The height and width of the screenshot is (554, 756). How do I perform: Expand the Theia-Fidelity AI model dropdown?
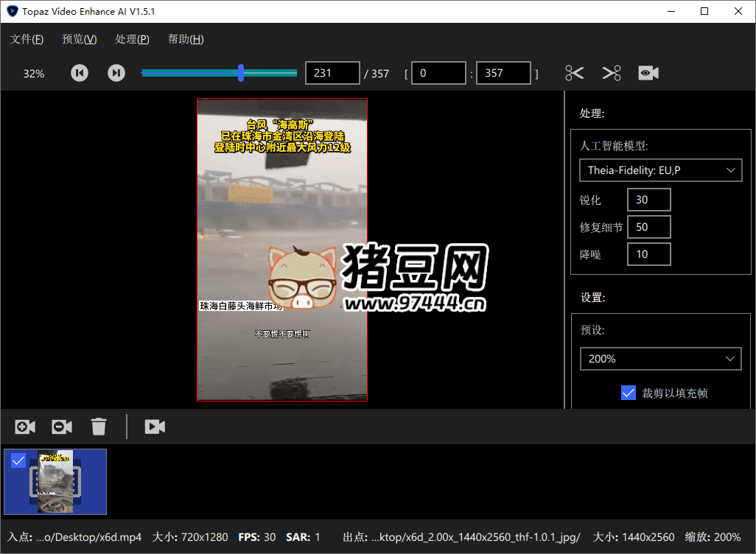[x=660, y=170]
